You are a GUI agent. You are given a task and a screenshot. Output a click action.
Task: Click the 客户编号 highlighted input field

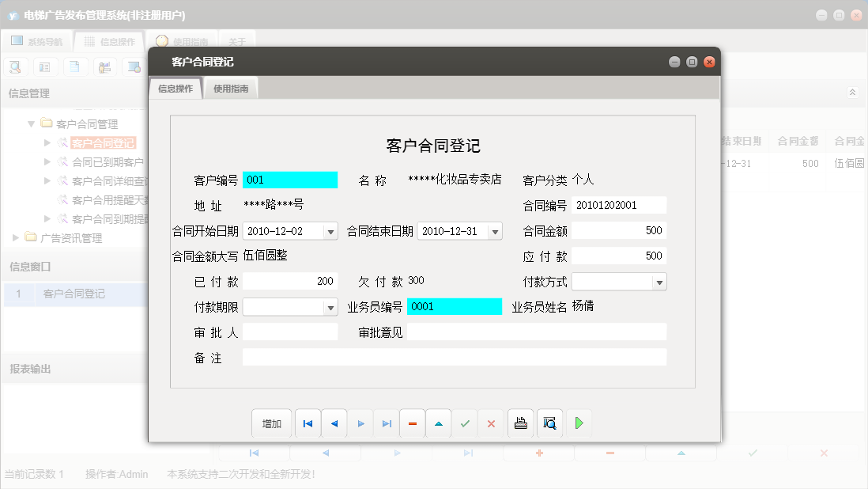290,180
